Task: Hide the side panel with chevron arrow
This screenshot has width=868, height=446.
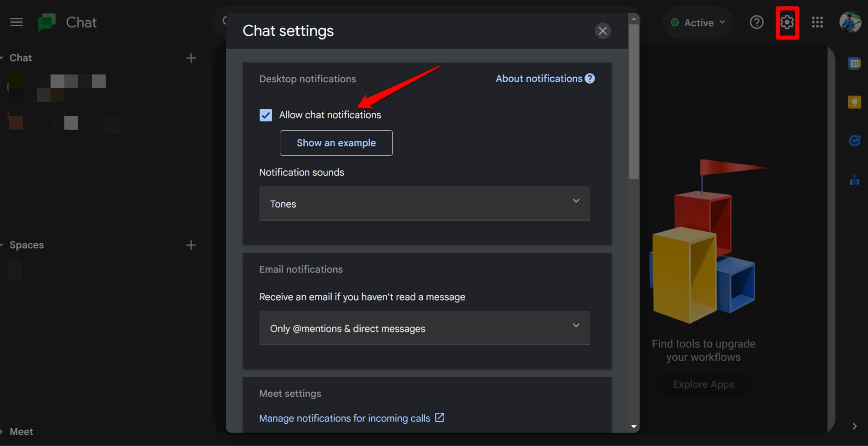Action: click(854, 426)
